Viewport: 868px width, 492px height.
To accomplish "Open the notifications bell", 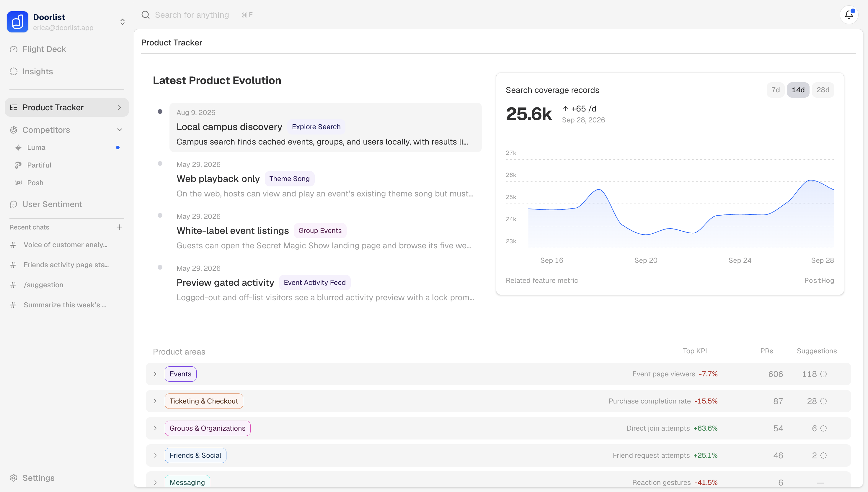I will (x=849, y=15).
